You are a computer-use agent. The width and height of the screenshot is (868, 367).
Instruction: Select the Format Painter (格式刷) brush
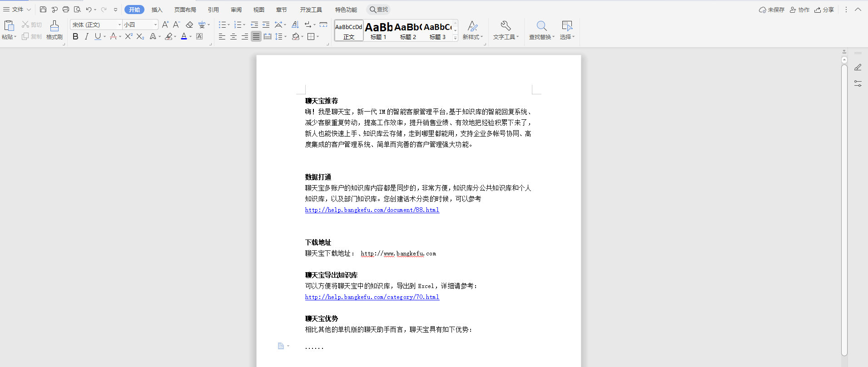54,30
